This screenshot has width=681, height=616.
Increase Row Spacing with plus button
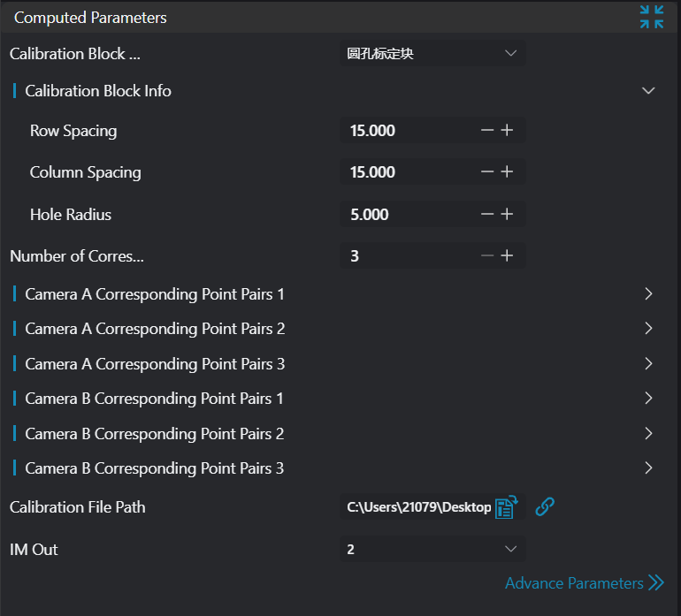pyautogui.click(x=507, y=131)
